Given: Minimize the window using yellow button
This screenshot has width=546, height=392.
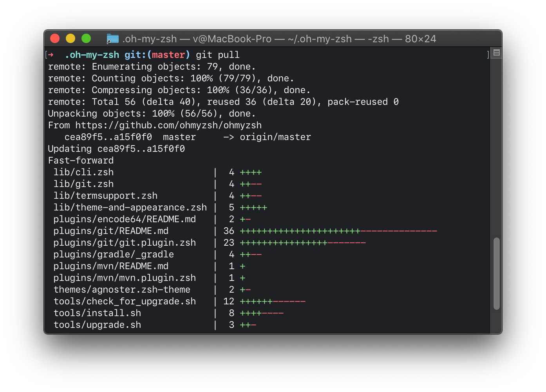Looking at the screenshot, I should pyautogui.click(x=71, y=38).
